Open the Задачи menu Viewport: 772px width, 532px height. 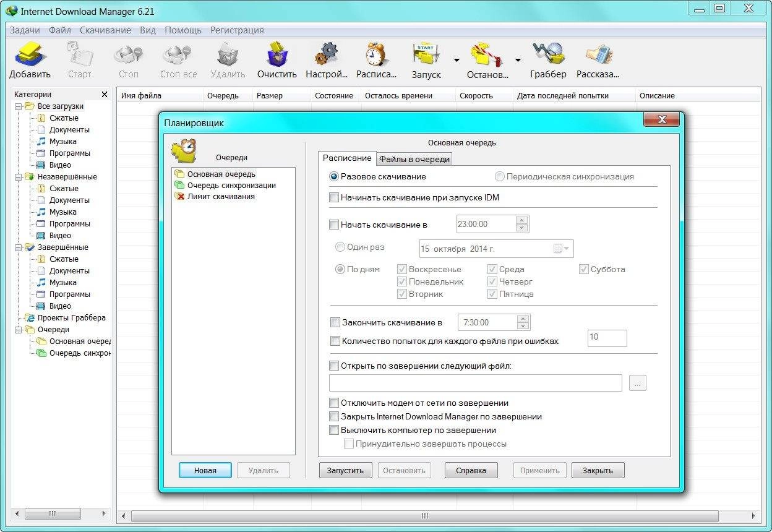tap(25, 30)
